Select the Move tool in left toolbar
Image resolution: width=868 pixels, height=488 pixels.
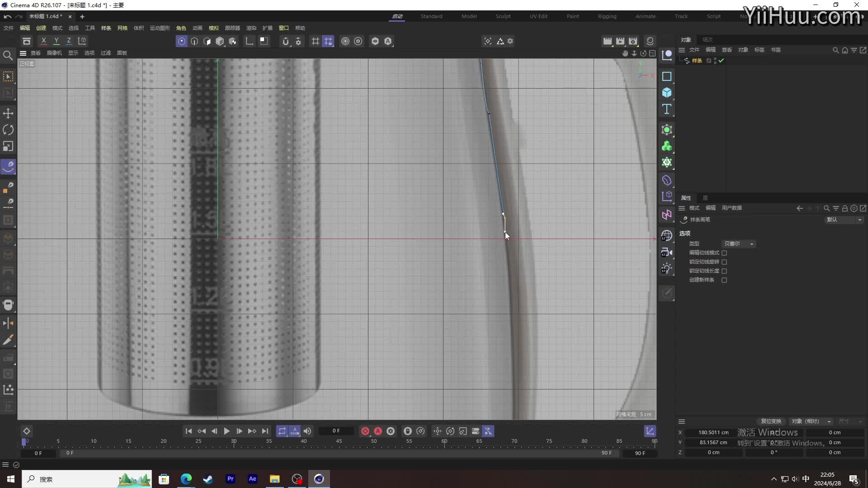[8, 113]
